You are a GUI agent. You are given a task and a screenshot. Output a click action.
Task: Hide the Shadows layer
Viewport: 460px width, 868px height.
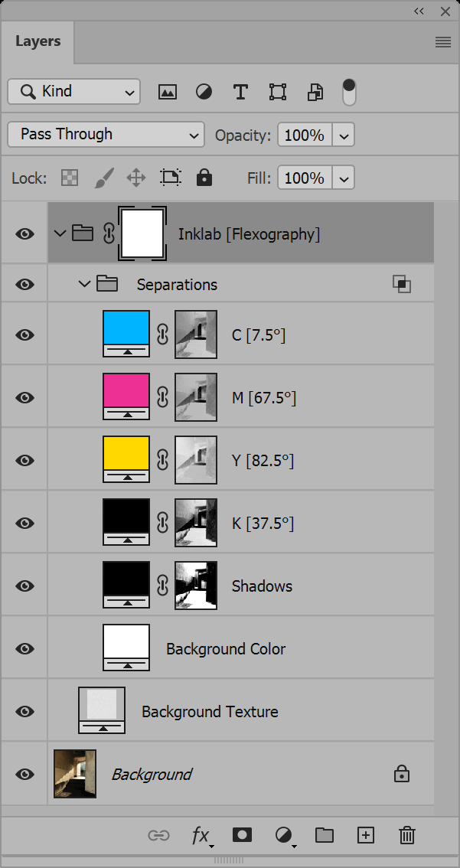(x=25, y=586)
